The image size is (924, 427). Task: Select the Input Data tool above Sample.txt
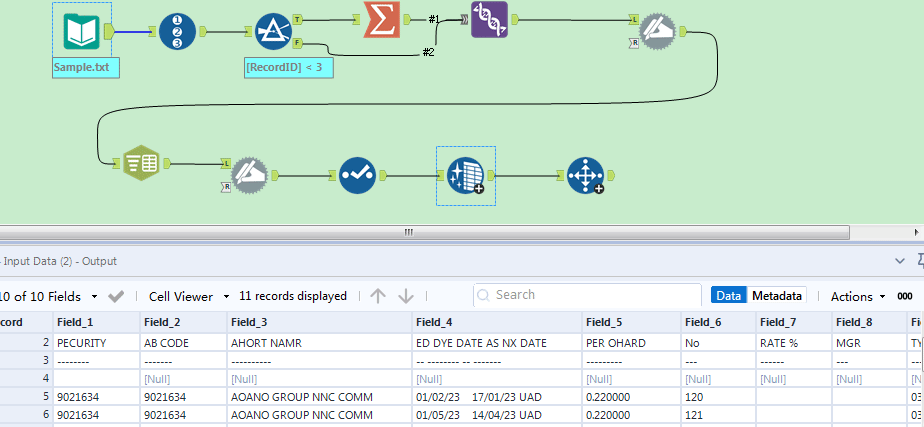click(81, 31)
